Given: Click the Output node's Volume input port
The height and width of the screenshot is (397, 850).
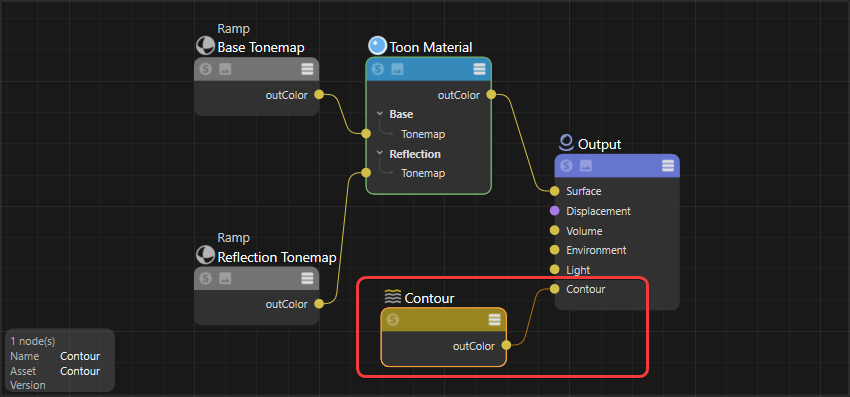Looking at the screenshot, I should [x=554, y=231].
